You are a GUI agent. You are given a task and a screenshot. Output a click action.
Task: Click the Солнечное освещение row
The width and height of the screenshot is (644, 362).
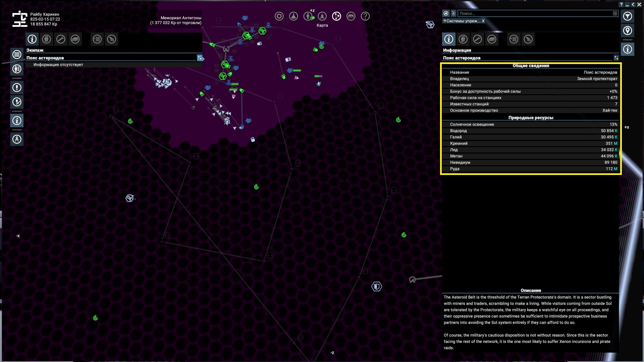(530, 124)
